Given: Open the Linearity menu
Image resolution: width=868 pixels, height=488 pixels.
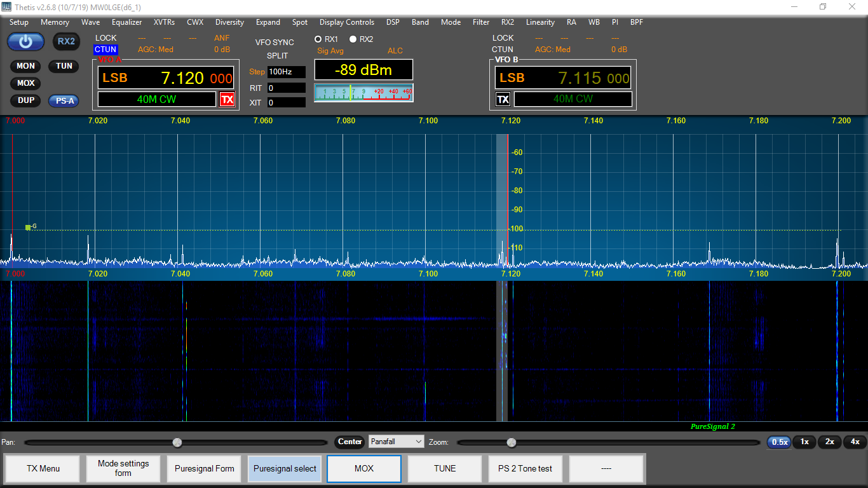Looking at the screenshot, I should pyautogui.click(x=541, y=22).
